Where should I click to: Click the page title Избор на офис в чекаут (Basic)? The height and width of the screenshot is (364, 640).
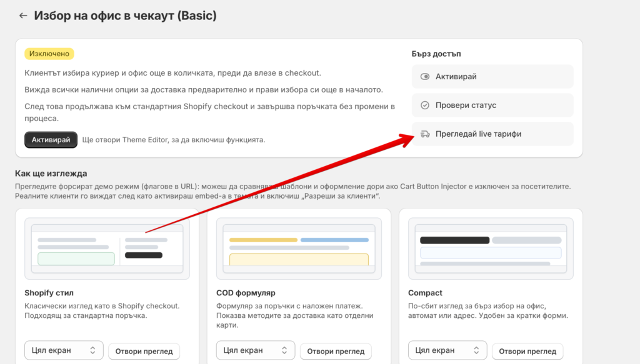coord(125,16)
